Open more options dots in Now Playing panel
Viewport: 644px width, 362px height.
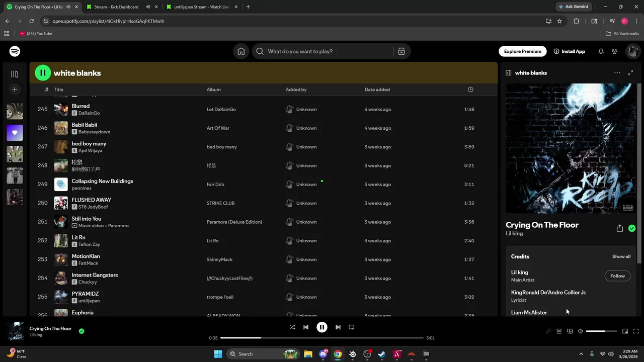click(x=617, y=73)
